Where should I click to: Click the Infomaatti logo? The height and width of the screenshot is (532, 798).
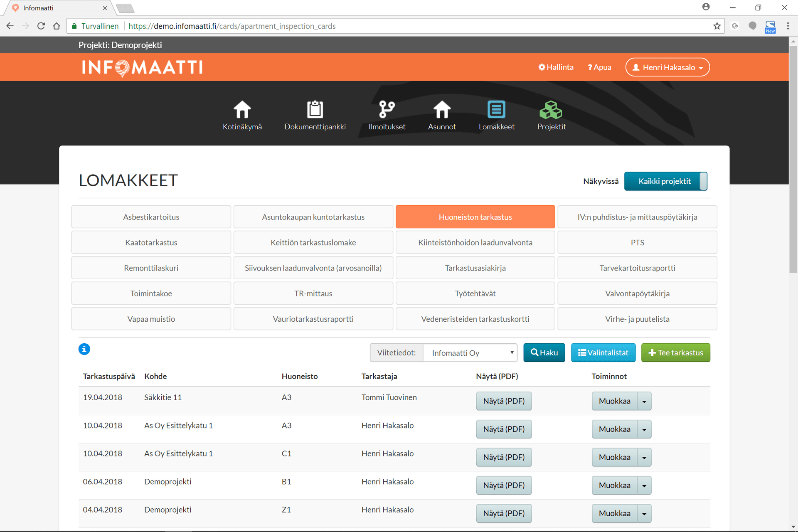coord(142,67)
